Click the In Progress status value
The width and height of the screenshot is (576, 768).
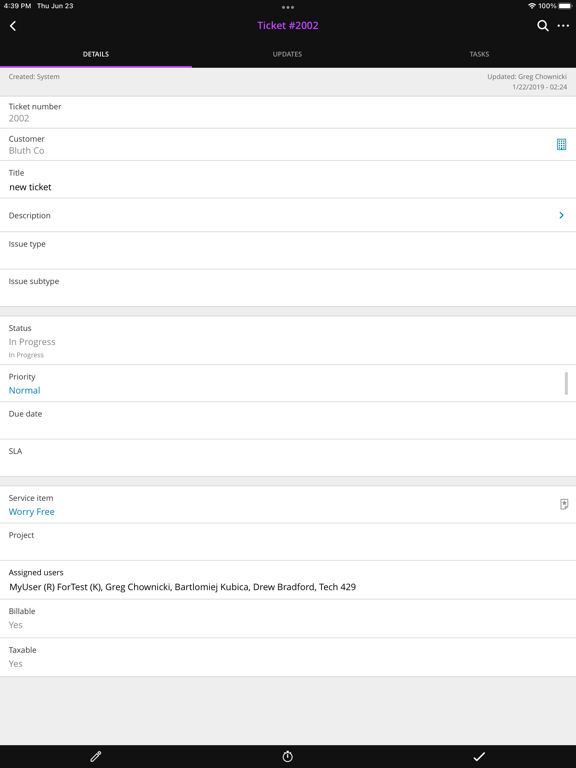[x=32, y=342]
